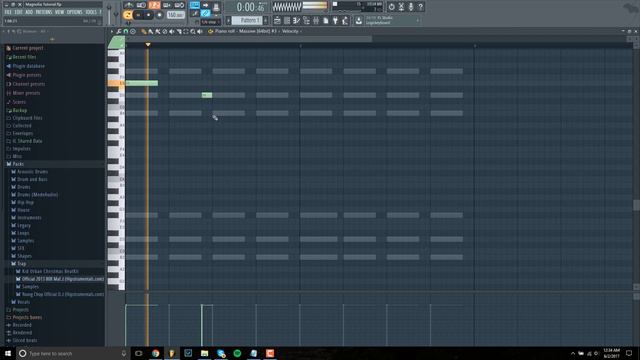
Task: Select the Draw pencil tool in piano roll
Action: pyautogui.click(x=144, y=31)
